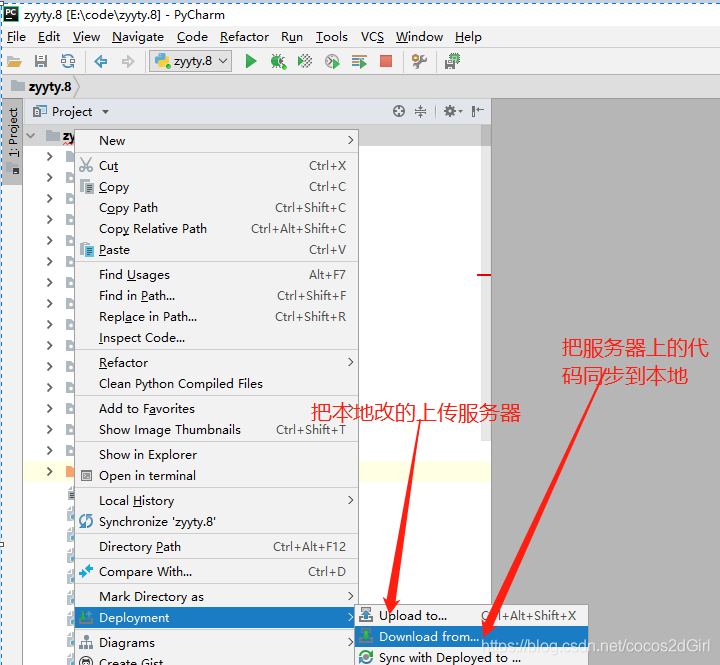Select Directory Path

tap(216, 547)
